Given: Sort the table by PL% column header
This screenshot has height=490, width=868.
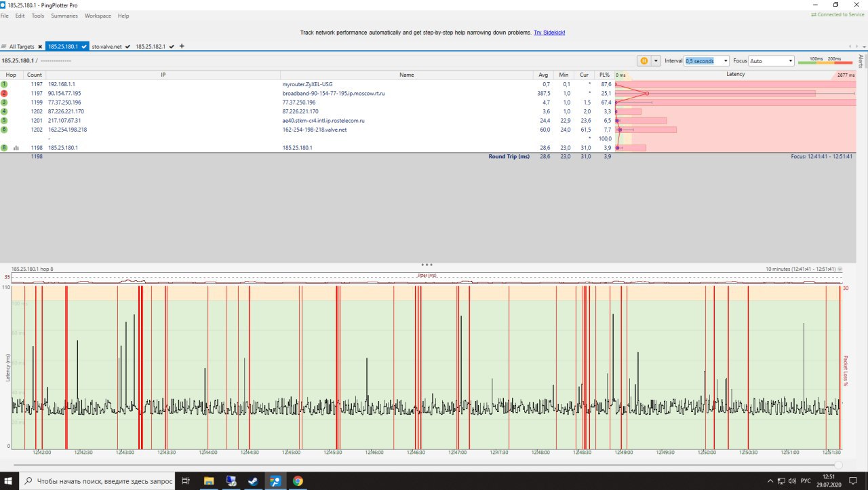Looking at the screenshot, I should coord(604,75).
